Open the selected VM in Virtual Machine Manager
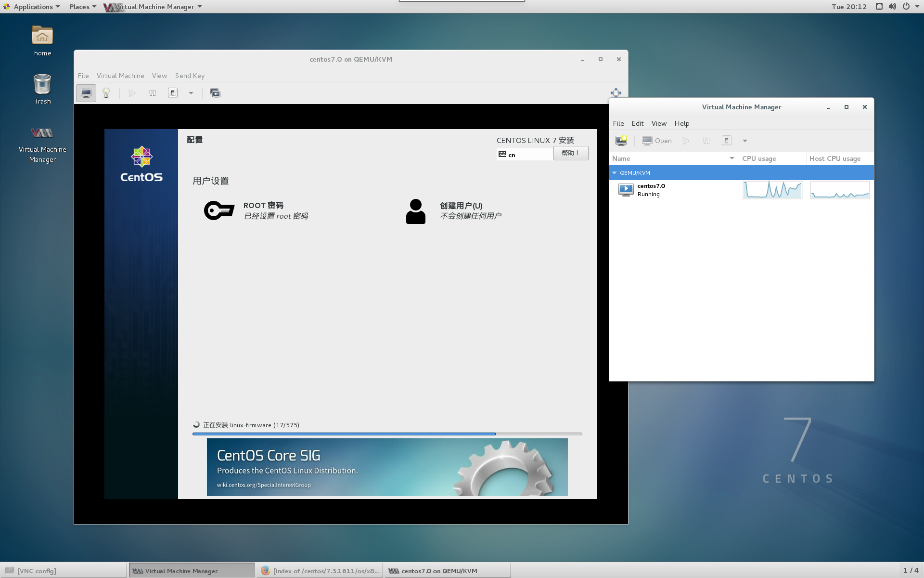This screenshot has width=924, height=578. pyautogui.click(x=657, y=141)
